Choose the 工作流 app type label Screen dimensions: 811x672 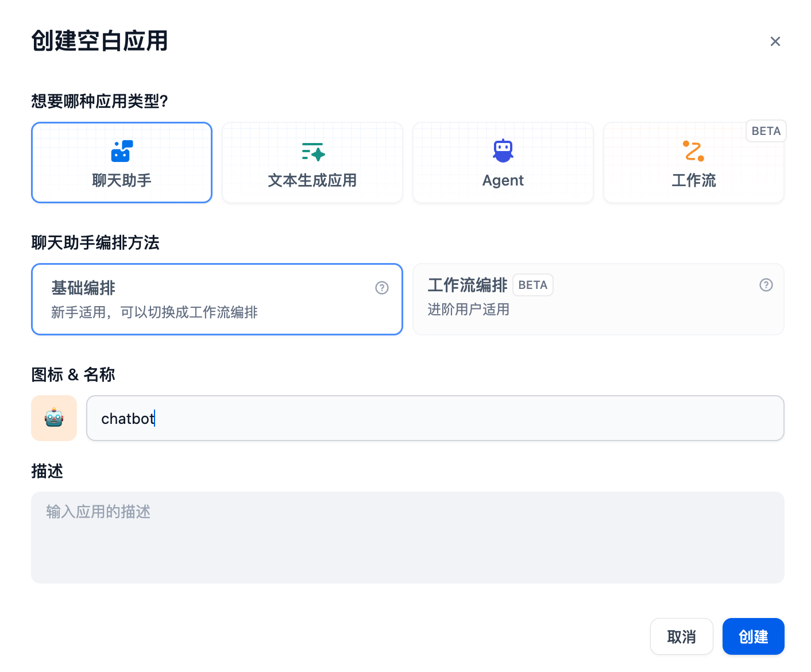tap(694, 180)
